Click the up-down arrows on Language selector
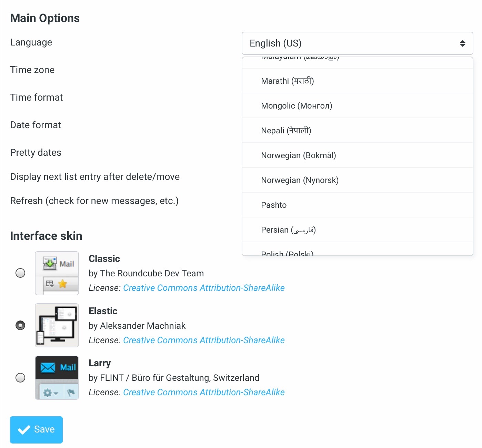 462,43
